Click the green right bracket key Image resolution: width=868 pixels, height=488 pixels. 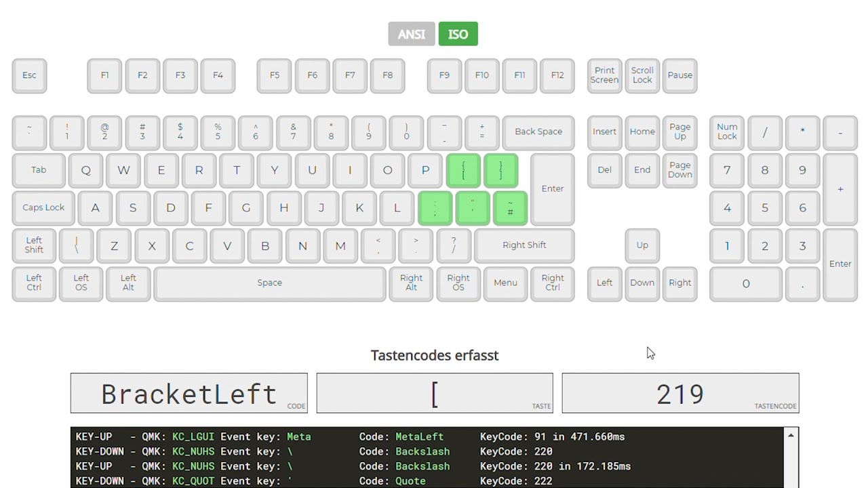[x=500, y=170]
